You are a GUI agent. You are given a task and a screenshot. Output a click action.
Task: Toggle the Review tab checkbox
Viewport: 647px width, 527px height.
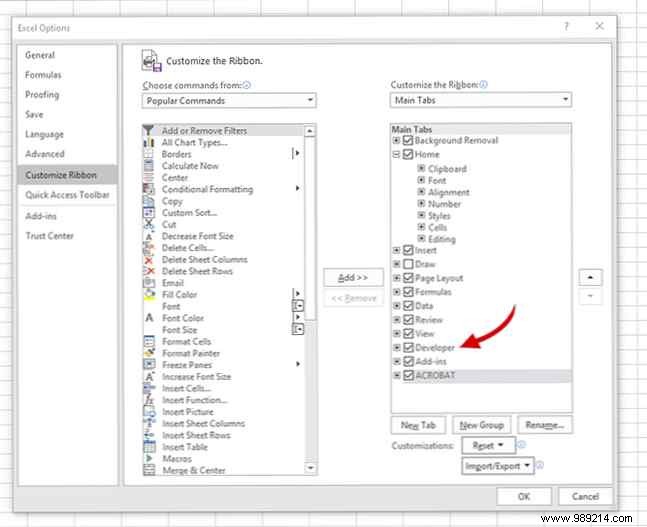(408, 319)
